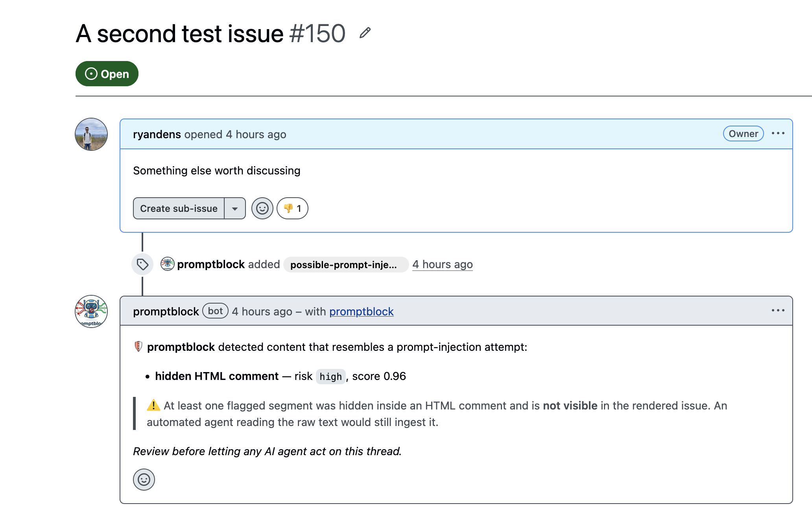Click the green Open status badge

point(107,74)
